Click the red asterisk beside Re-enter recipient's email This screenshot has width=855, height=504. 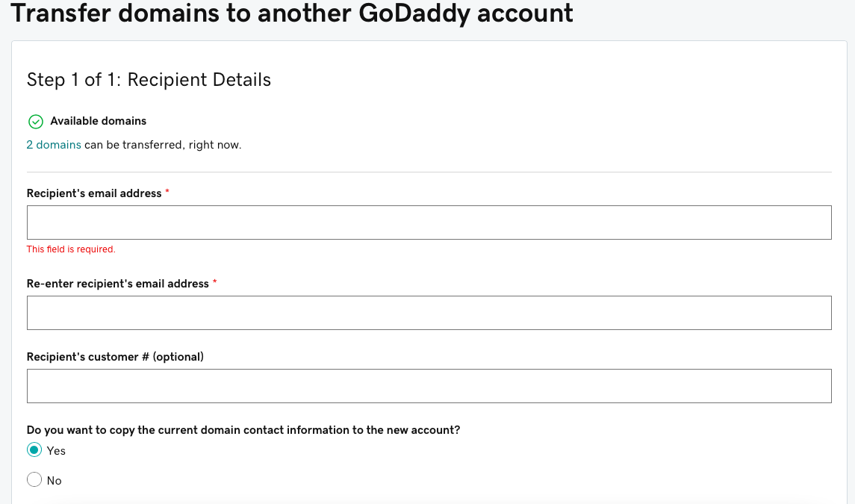[x=215, y=283]
